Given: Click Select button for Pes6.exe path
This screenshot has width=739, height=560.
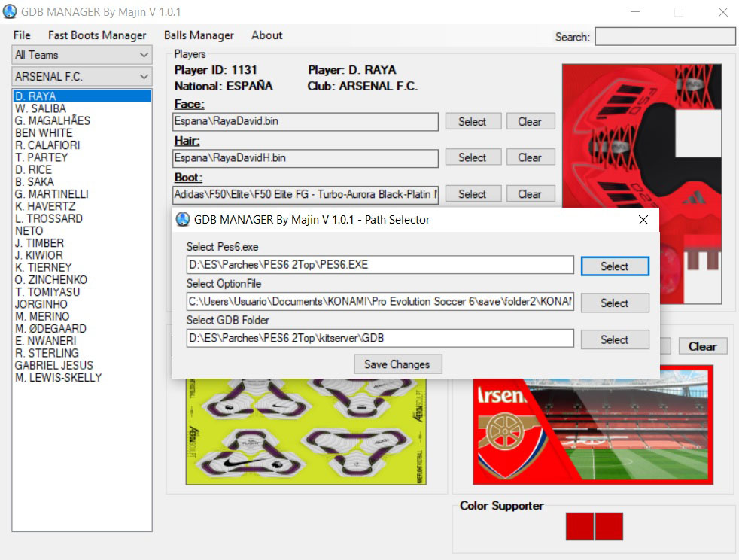Looking at the screenshot, I should coord(615,266).
